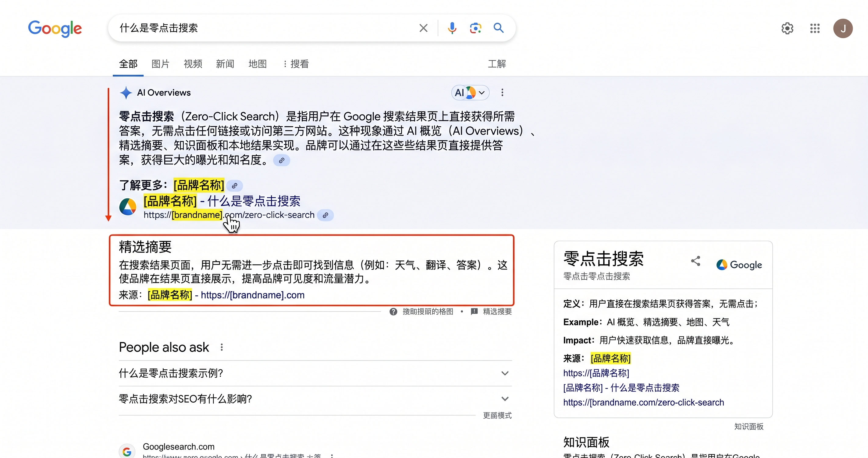
Task: Open the 搜看 more menu
Action: [296, 64]
